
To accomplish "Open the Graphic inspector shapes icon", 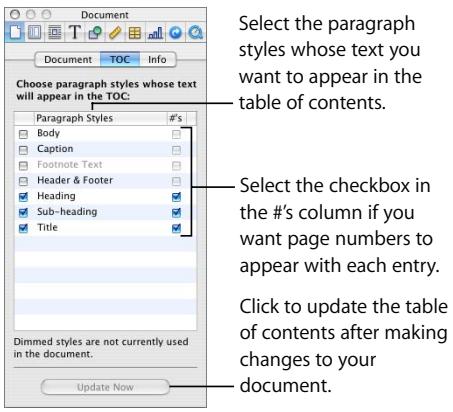I will pos(95,33).
